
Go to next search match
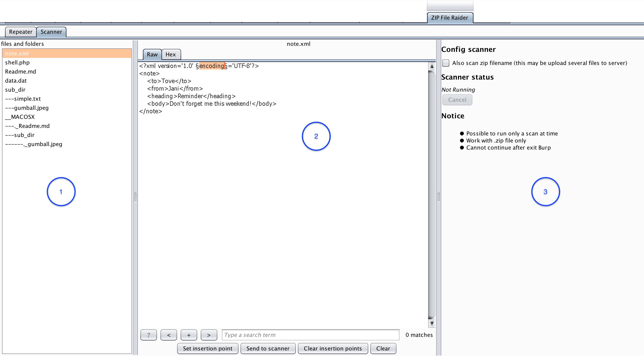click(x=209, y=335)
